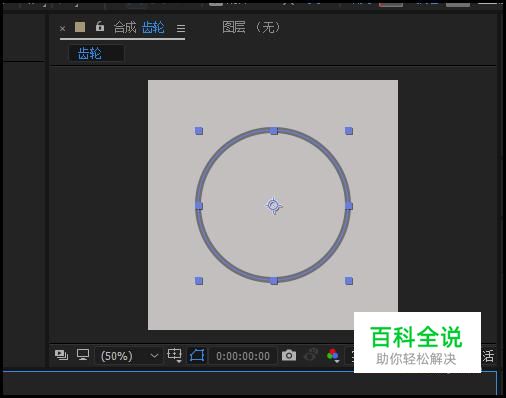The image size is (506, 398).
Task: Select the bottom-right bounding box handle
Action: pos(349,281)
